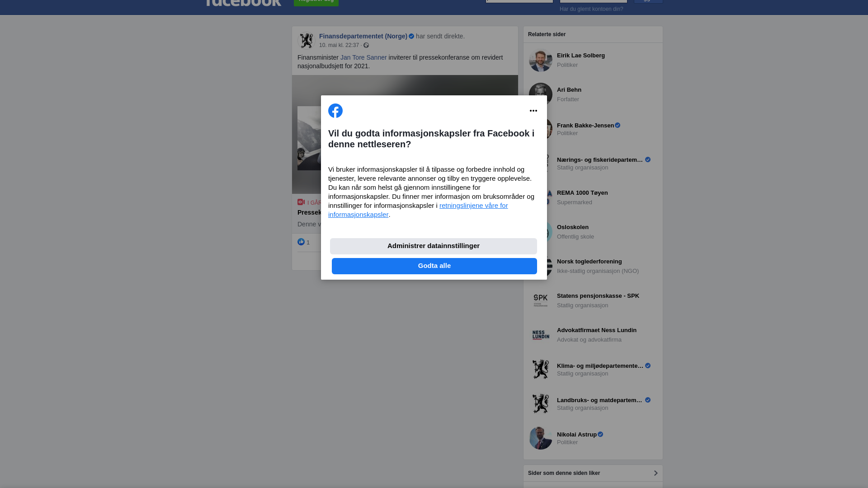Click verified badge next to Klima- og miljødepartementet
The height and width of the screenshot is (488, 868).
648,366
